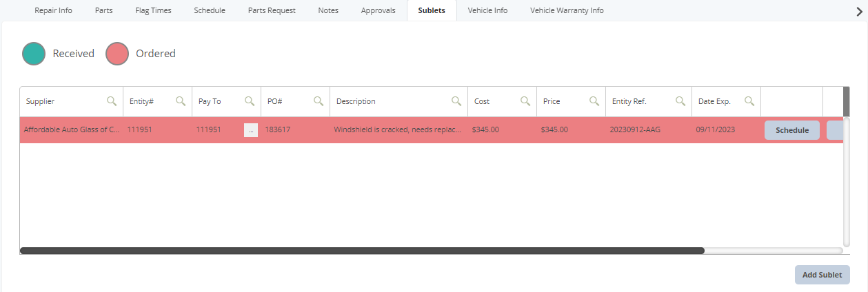This screenshot has width=868, height=292.
Task: Click the Entity# column search icon
Action: click(x=181, y=101)
